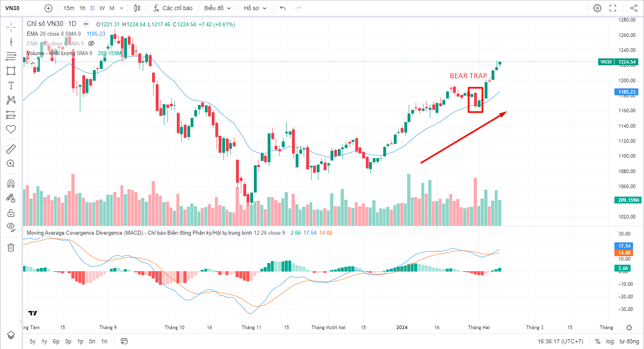Select the ruler measure tool
The image size is (644, 349).
[x=11, y=149]
